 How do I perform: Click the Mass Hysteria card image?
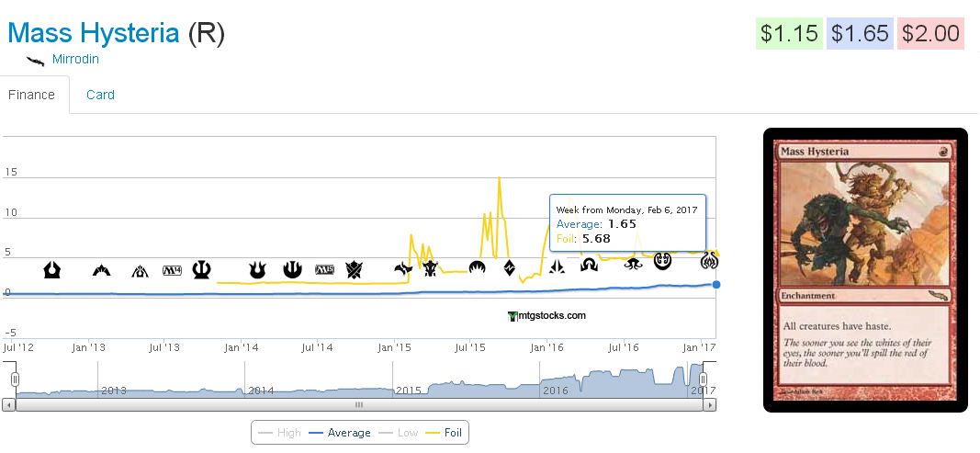point(865,270)
